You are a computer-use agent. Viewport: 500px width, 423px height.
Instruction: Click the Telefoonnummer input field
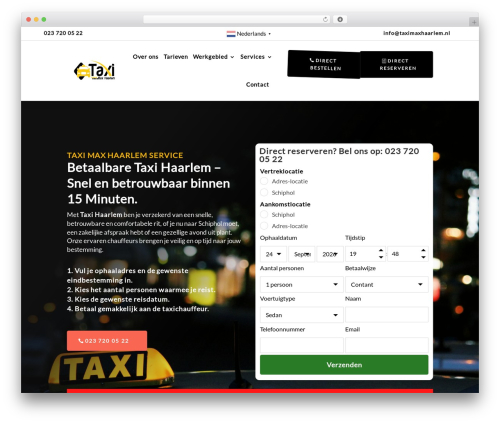click(x=302, y=345)
